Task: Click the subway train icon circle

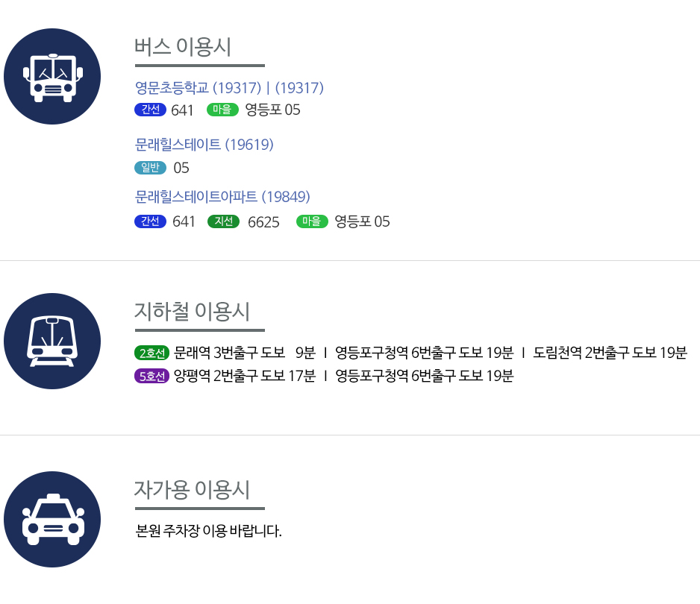Action: coord(52,342)
